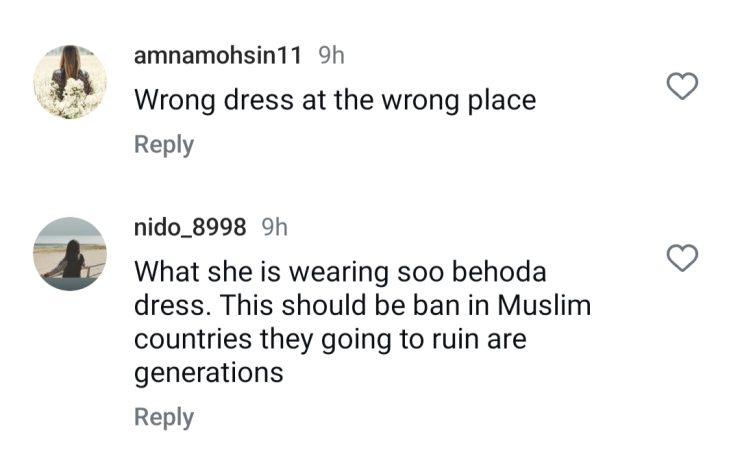Click the line "What she is wearing soo behoda"
The width and height of the screenshot is (740, 452).
340,272
